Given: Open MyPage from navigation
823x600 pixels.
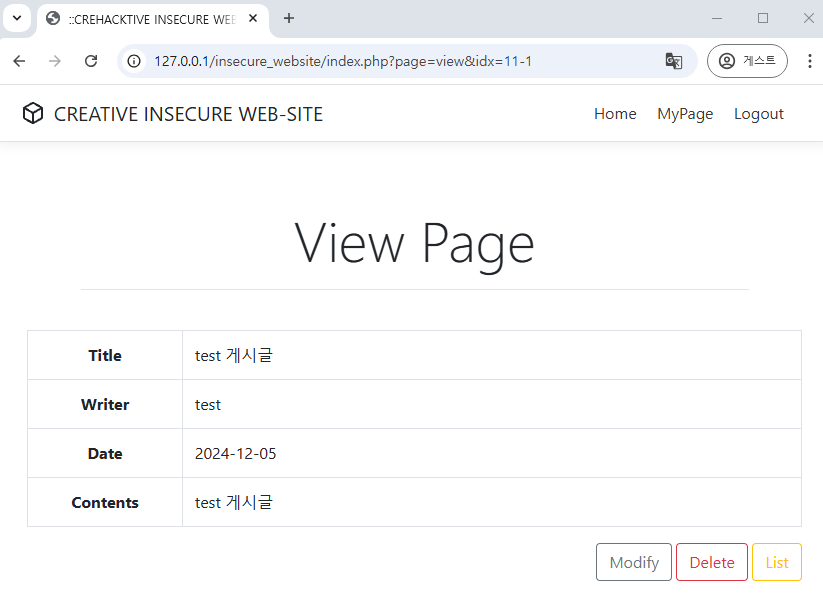Looking at the screenshot, I should (685, 114).
